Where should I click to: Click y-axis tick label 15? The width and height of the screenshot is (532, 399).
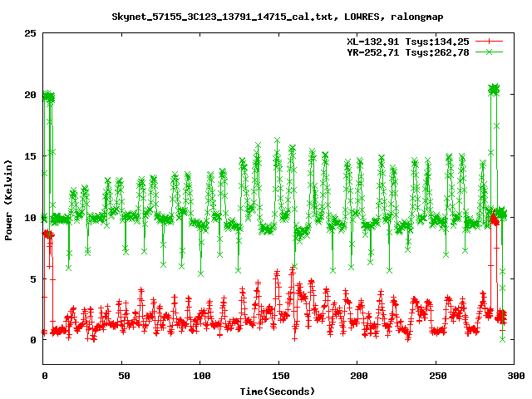tap(30, 156)
